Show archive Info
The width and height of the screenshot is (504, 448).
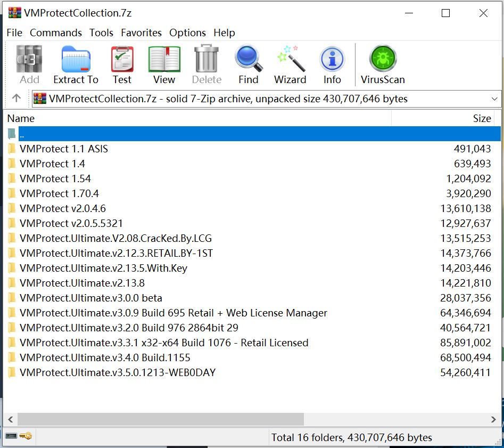[x=332, y=59]
